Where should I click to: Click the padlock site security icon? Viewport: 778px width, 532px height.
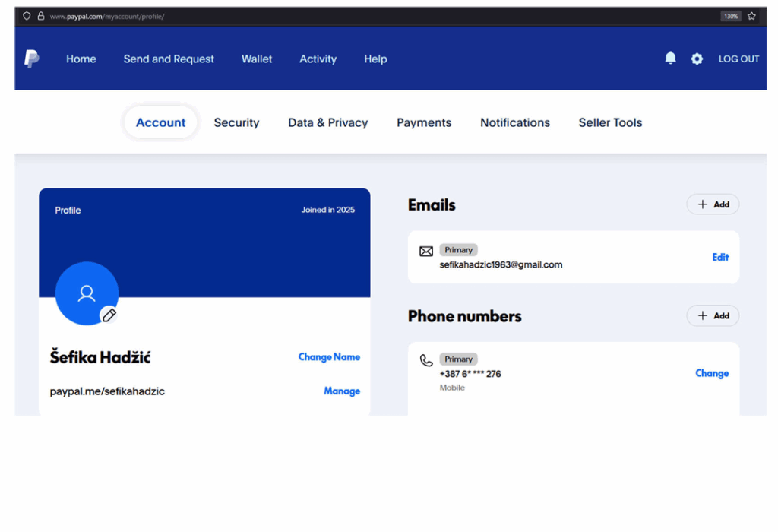click(x=41, y=16)
